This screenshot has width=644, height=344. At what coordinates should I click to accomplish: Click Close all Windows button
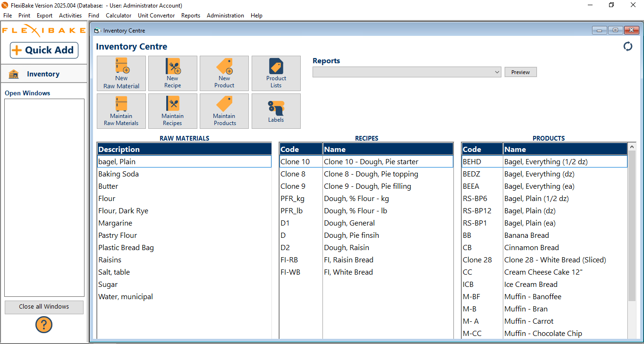(44, 307)
